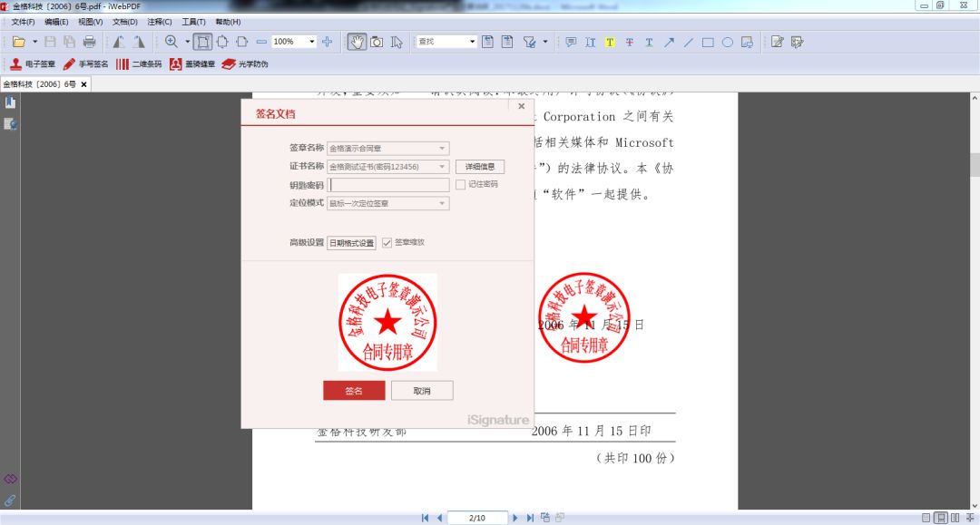
Task: Select the strikethrough text tool
Action: click(630, 42)
